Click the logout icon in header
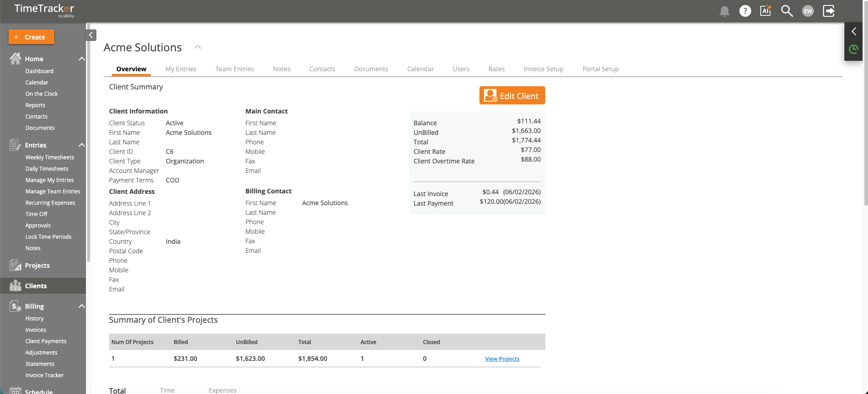 (829, 11)
